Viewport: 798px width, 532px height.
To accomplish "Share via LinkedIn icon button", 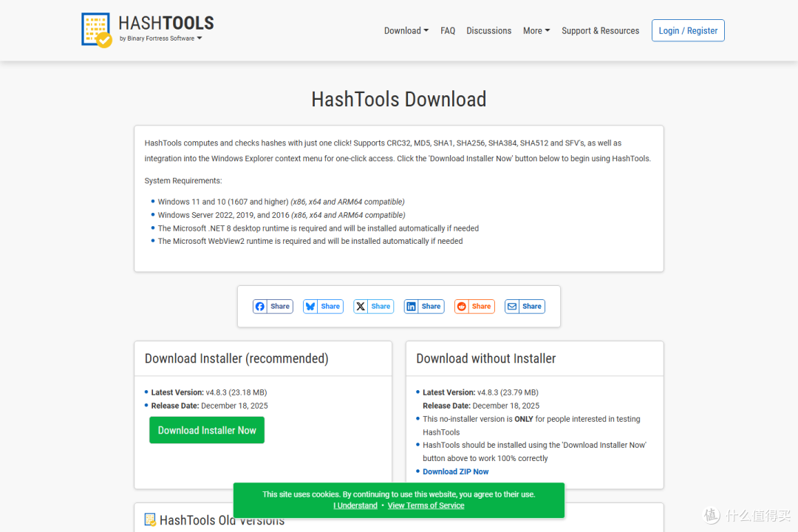I will pyautogui.click(x=424, y=307).
